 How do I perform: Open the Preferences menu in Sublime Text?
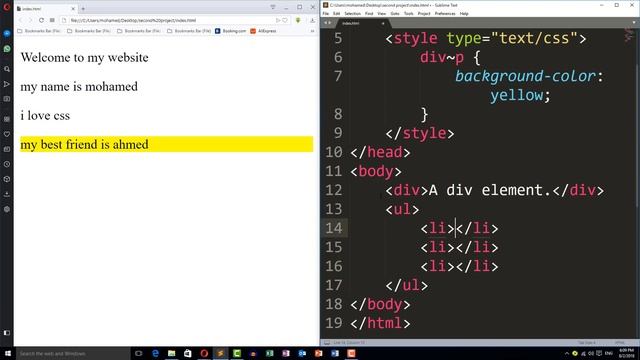click(x=445, y=13)
